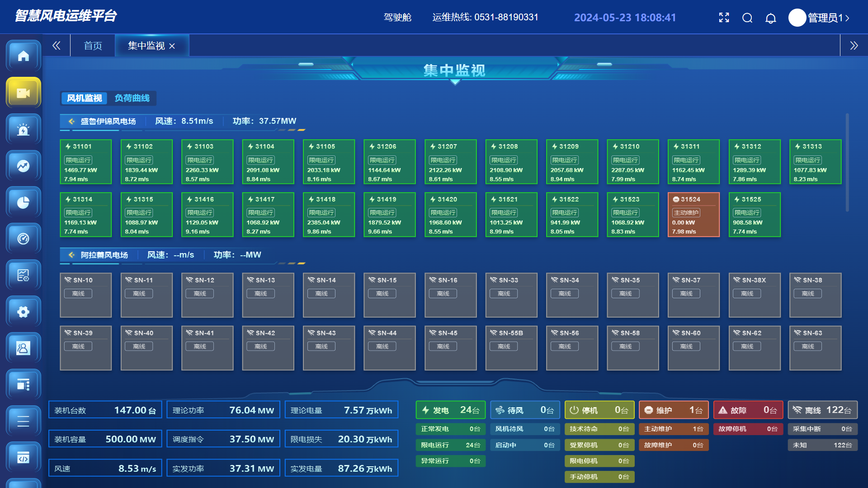This screenshot has width=868, height=488.
Task: Click the search magnifier icon
Action: click(747, 18)
